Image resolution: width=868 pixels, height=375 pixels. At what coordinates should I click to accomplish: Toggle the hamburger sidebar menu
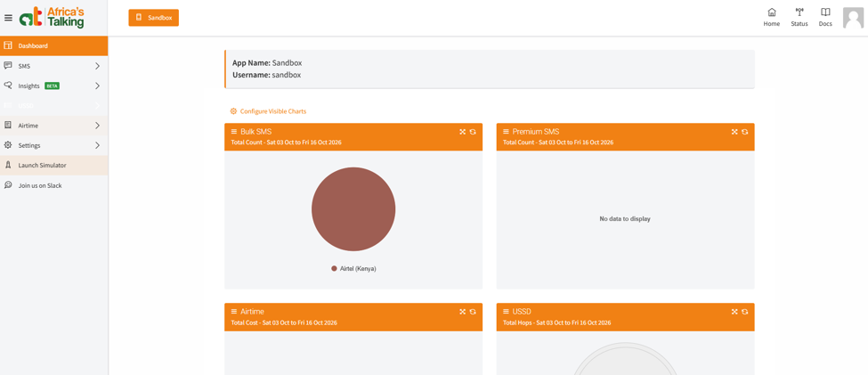coord(8,18)
